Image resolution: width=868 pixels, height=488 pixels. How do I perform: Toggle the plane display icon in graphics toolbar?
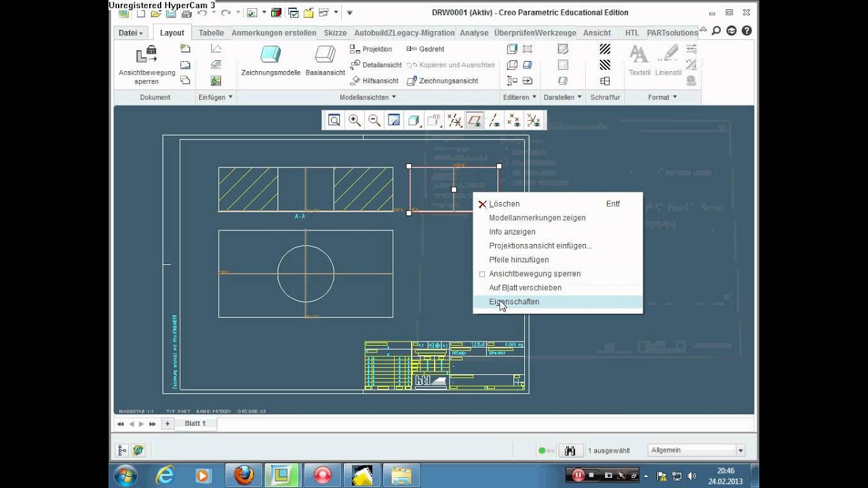pos(475,121)
